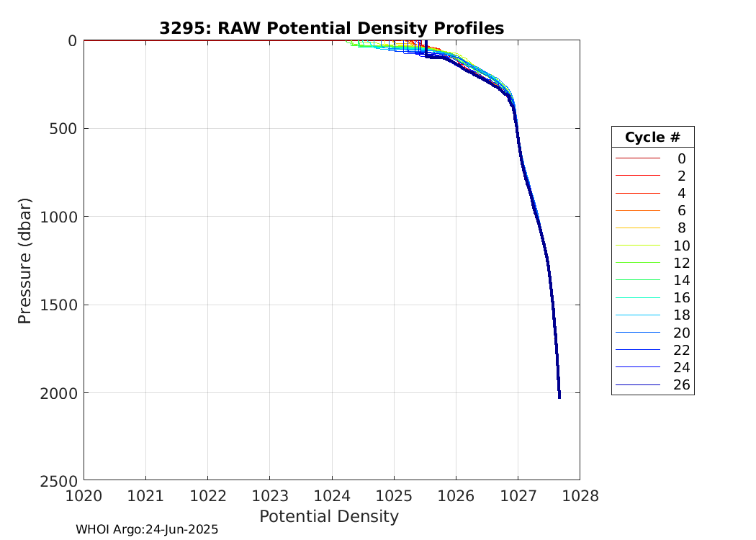
Task: Click y-axis tick label 0
Action: tap(72, 41)
